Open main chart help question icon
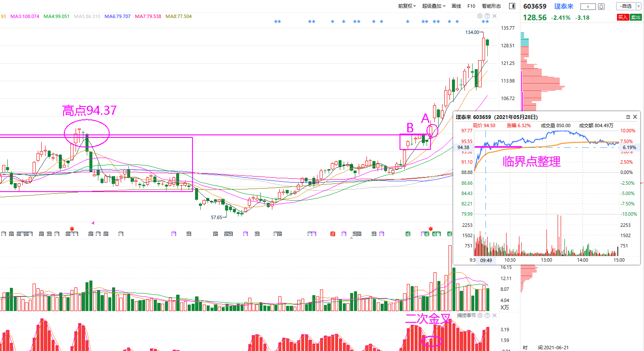The image size is (644, 351). pos(487,16)
